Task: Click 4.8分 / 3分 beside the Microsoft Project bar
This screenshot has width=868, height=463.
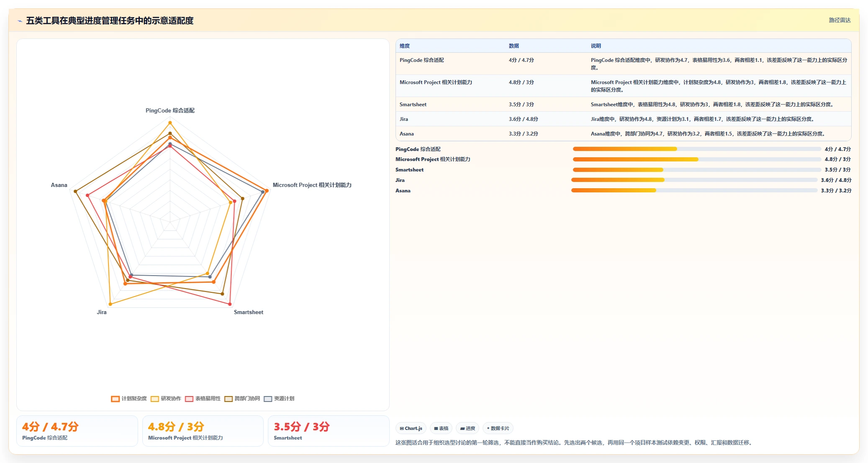Action: (x=838, y=159)
